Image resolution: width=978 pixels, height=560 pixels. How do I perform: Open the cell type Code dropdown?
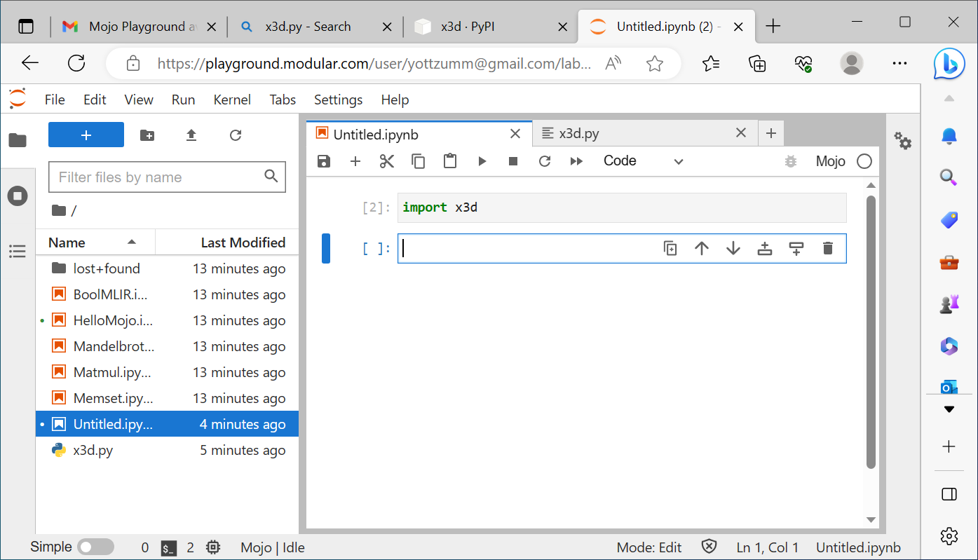[x=643, y=161]
